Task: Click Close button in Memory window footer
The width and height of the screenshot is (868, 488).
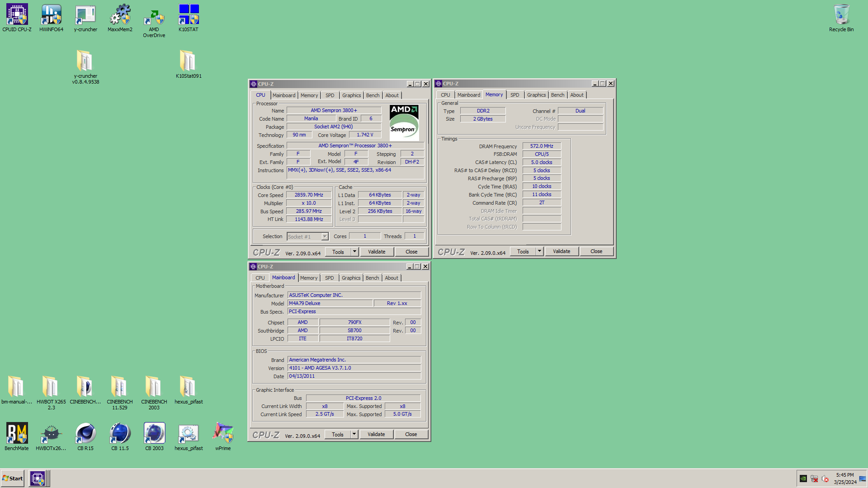Action: 596,251
